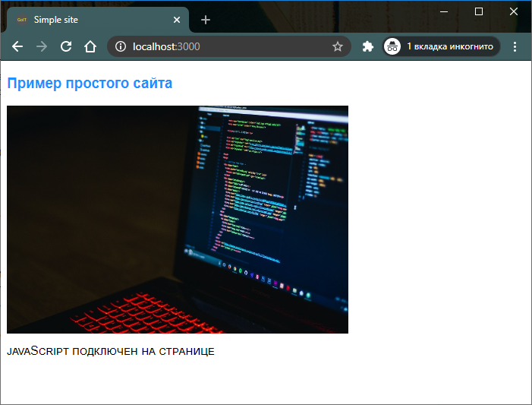The height and width of the screenshot is (405, 532).
Task: Close the "Simple site" tab
Action: (178, 20)
